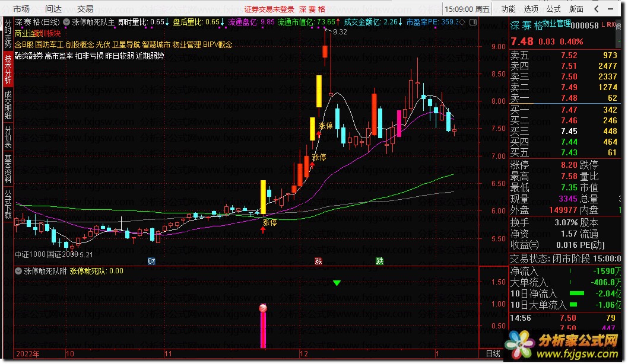The width and height of the screenshot is (628, 364).
Task: Click the BIPV概念 concept tag
Action: tap(218, 44)
